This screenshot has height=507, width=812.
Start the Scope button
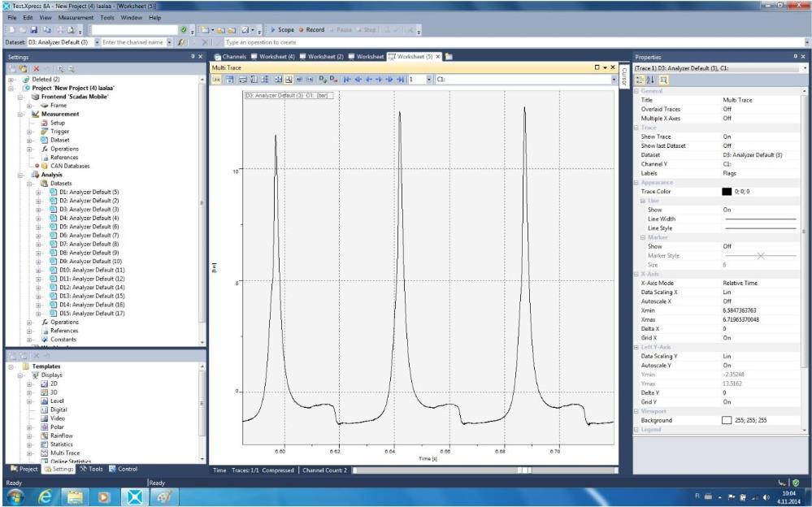(x=282, y=30)
